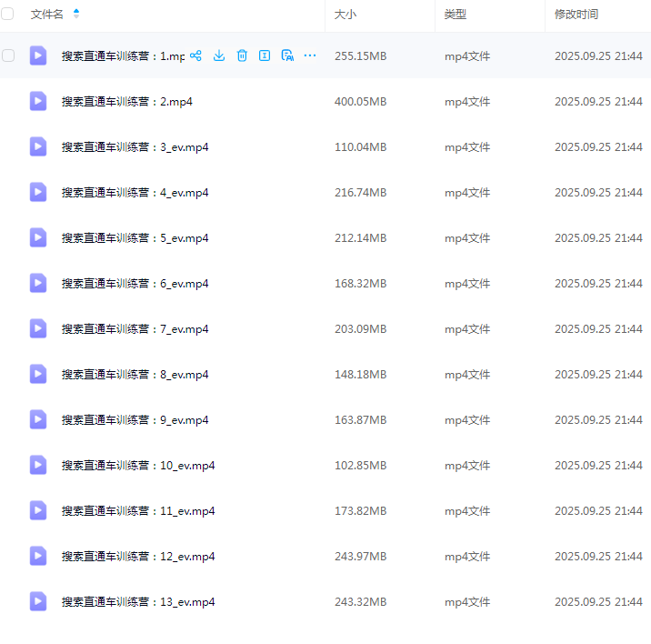Click the 102.85MB size cell
The height and width of the screenshot is (644, 651).
361,466
